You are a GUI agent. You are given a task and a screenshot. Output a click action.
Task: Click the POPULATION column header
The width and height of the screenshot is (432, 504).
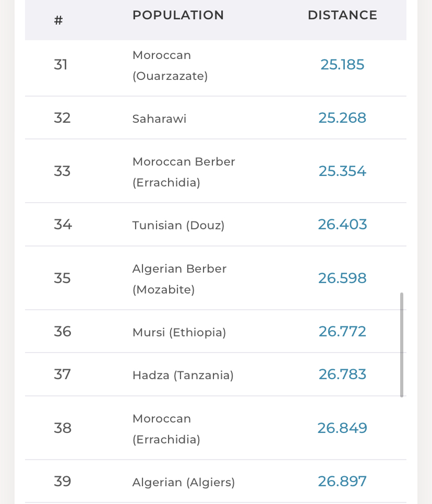click(x=178, y=16)
